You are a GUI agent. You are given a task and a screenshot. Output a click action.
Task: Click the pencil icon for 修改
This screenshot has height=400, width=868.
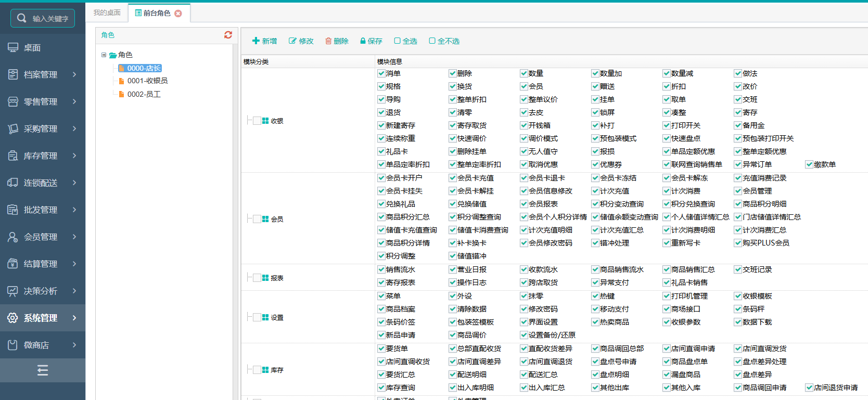pyautogui.click(x=292, y=41)
